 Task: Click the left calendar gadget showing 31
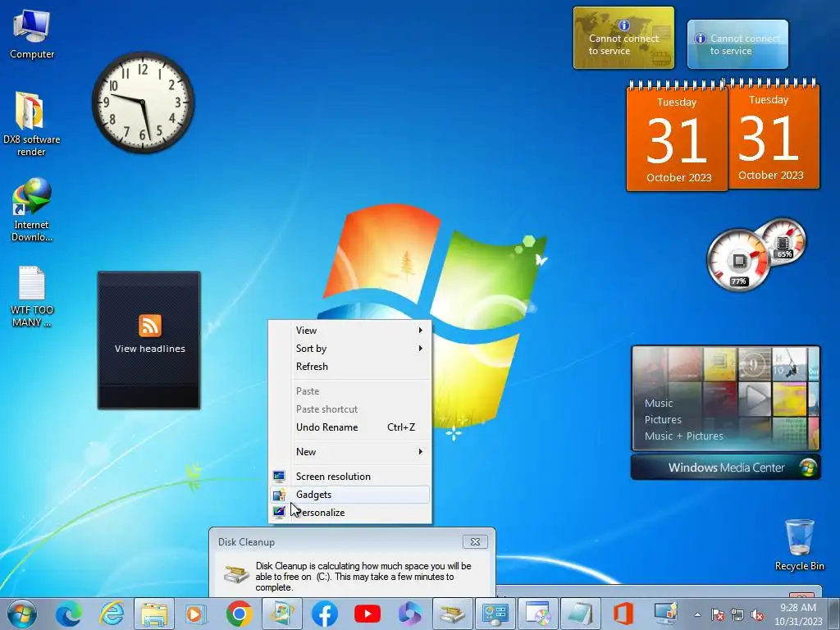pos(677,137)
